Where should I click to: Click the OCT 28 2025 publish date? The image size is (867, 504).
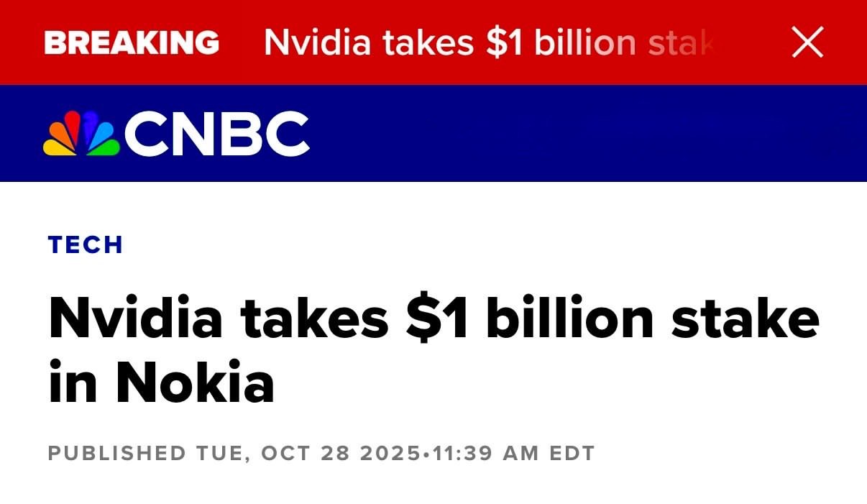(x=340, y=454)
